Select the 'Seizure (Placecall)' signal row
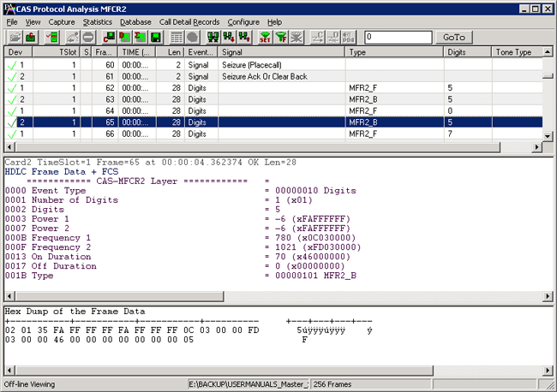 (x=273, y=65)
